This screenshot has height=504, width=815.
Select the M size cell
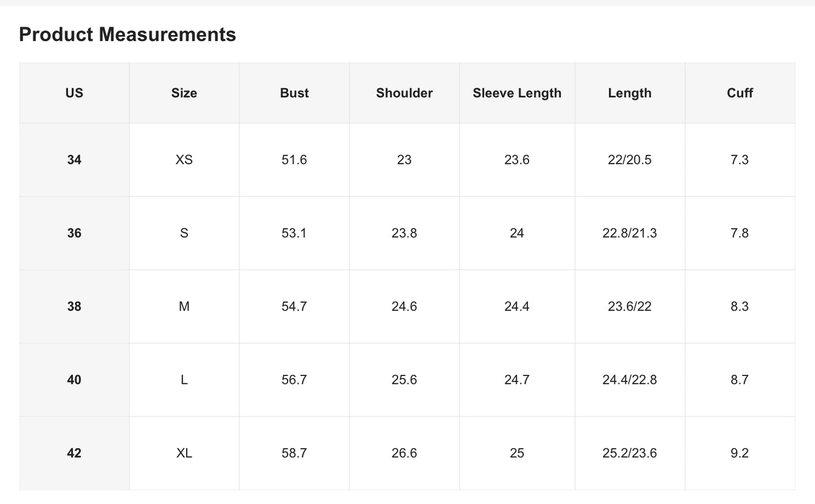pyautogui.click(x=184, y=307)
